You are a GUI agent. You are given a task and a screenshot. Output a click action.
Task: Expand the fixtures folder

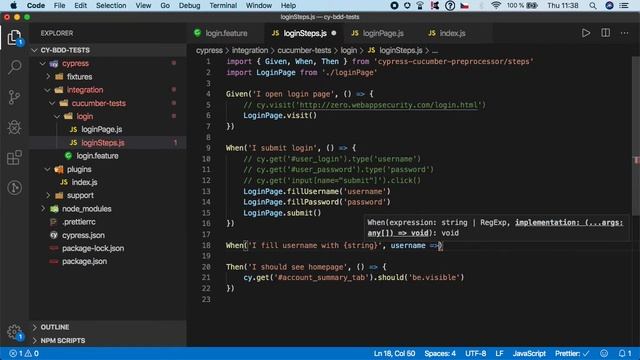coord(48,77)
